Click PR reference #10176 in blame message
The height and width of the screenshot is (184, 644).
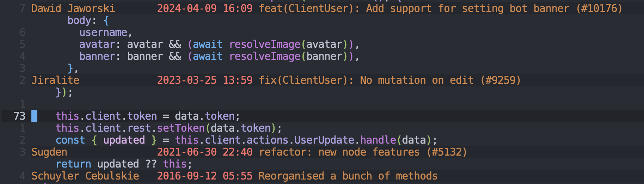pos(599,8)
